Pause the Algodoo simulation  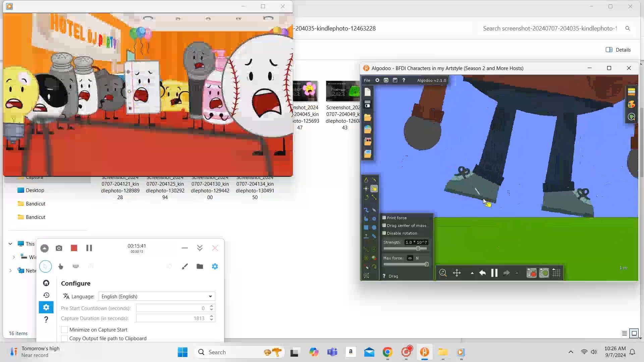click(494, 273)
